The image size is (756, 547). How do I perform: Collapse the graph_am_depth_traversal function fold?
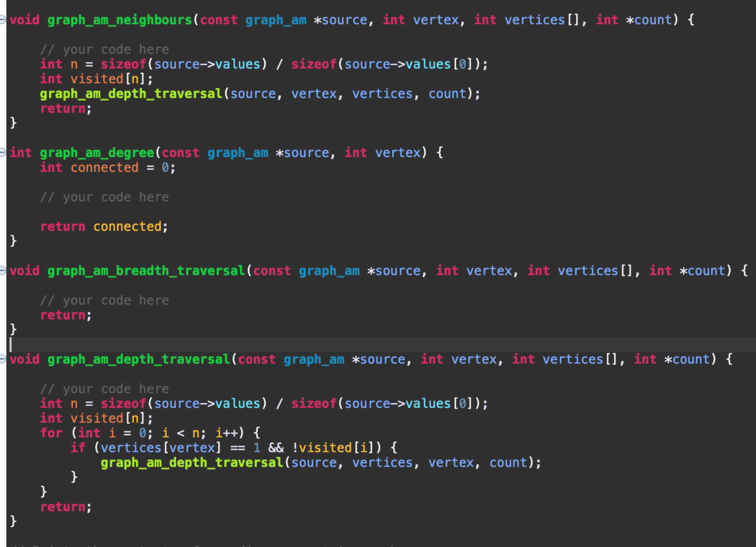click(x=3, y=359)
